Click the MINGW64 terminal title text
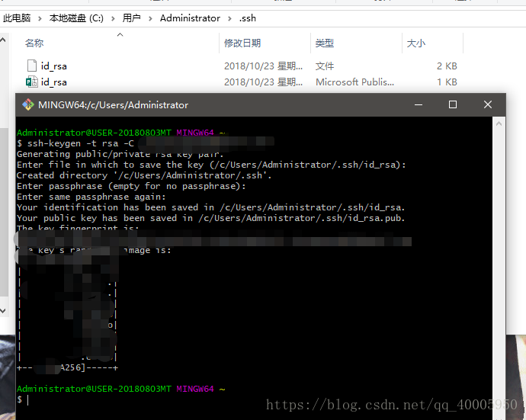 pyautogui.click(x=113, y=105)
